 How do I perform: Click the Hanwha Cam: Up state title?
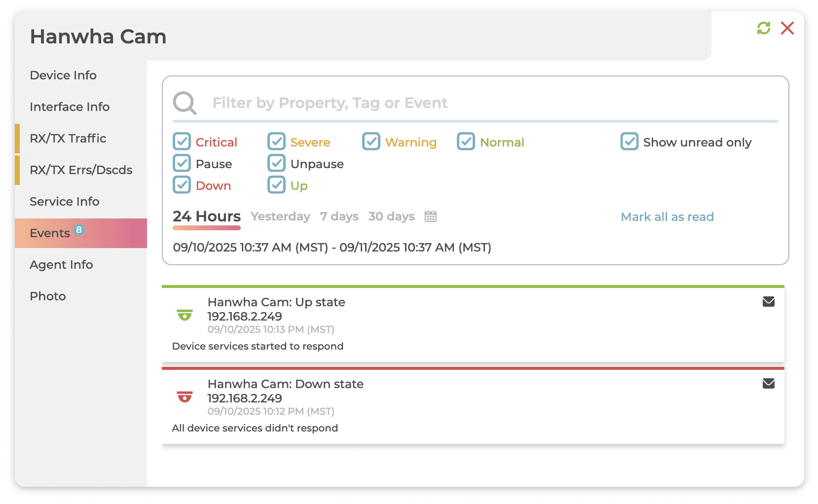click(x=276, y=302)
